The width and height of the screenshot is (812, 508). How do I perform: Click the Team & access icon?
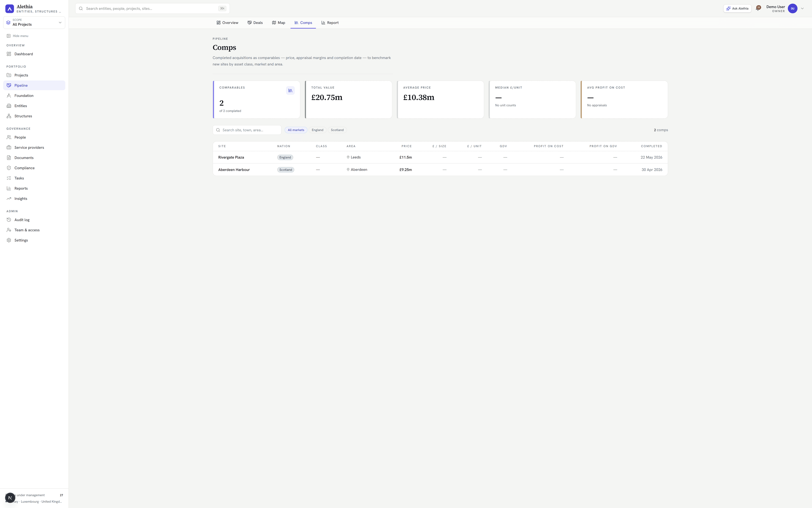click(9, 230)
